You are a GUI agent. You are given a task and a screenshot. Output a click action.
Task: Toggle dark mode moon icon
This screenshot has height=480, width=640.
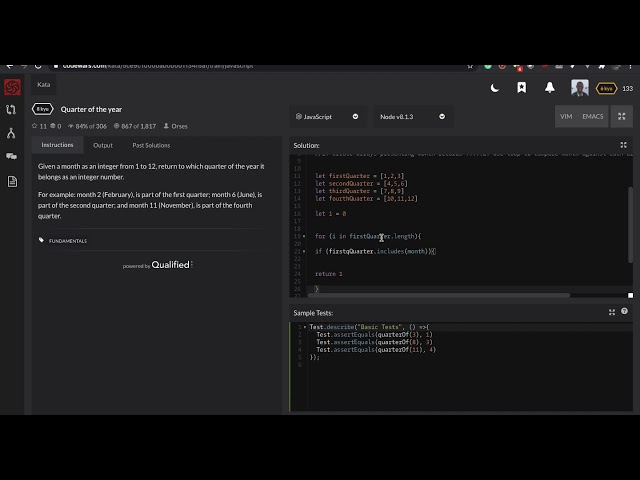pos(495,88)
